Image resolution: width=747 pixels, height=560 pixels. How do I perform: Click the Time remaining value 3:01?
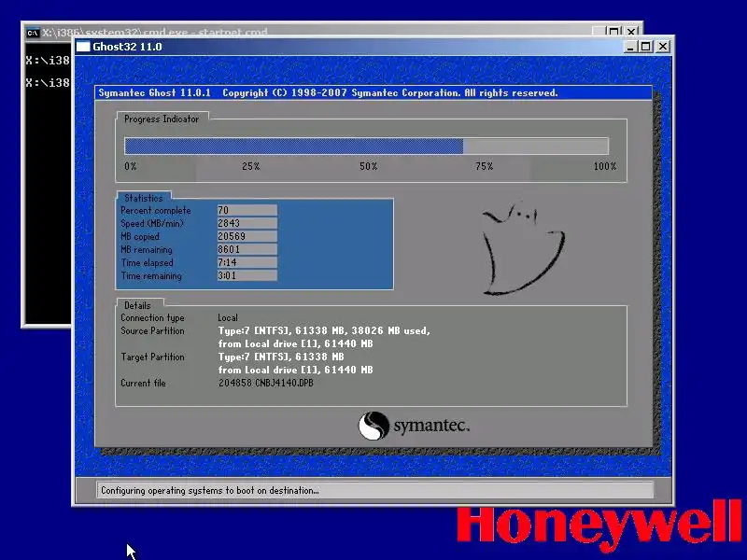click(247, 275)
